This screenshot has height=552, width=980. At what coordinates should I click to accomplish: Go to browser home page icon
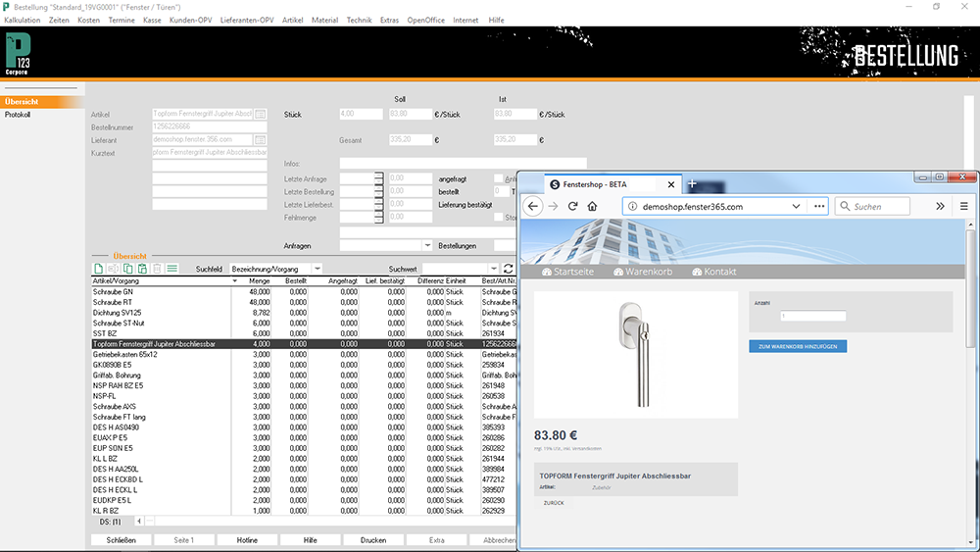[x=593, y=207]
